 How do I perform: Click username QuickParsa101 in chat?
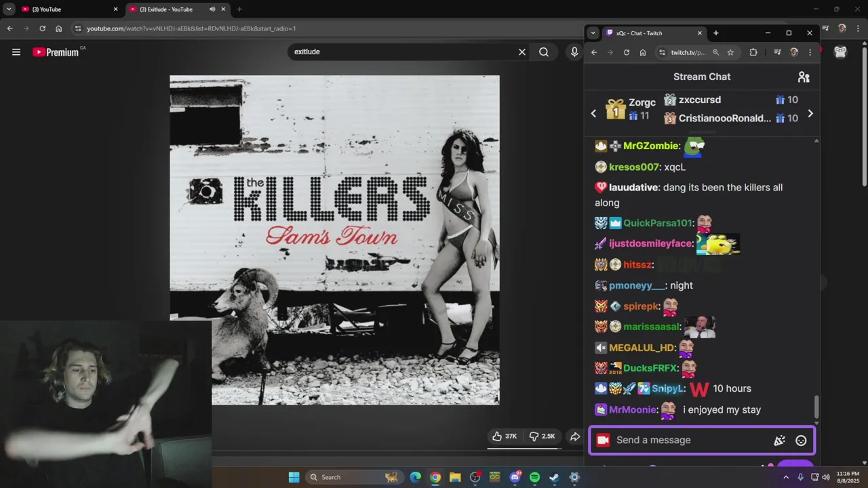658,223
